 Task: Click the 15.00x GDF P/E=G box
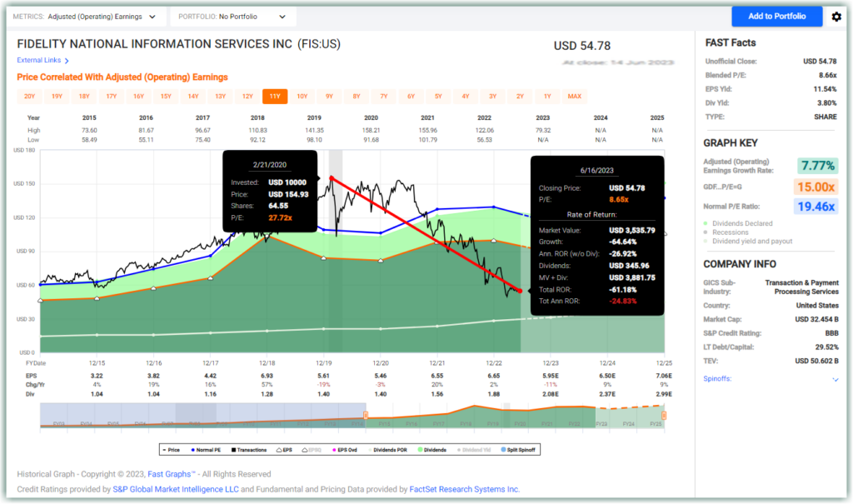(x=816, y=187)
